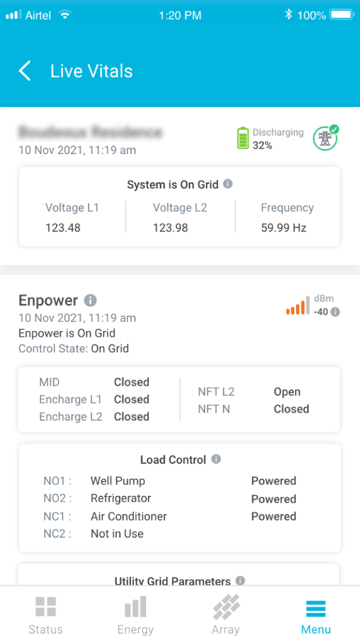Open the Menu tab icon
This screenshot has height=644, width=360.
316,607
